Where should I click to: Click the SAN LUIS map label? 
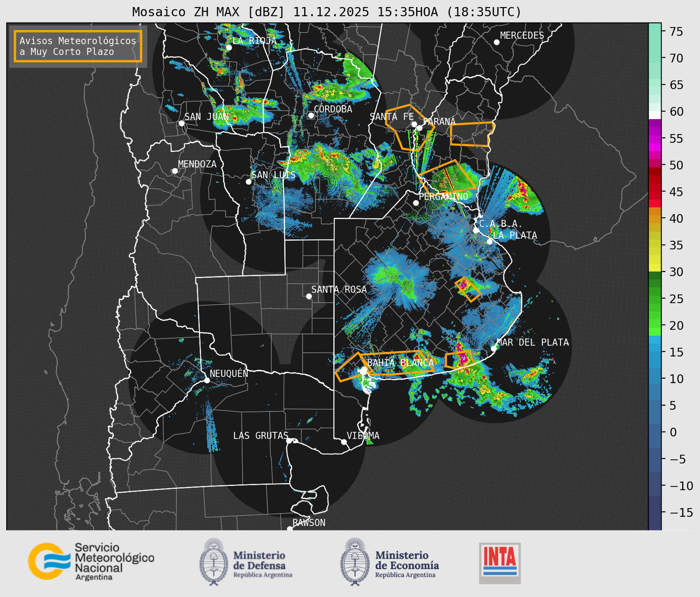(x=273, y=175)
